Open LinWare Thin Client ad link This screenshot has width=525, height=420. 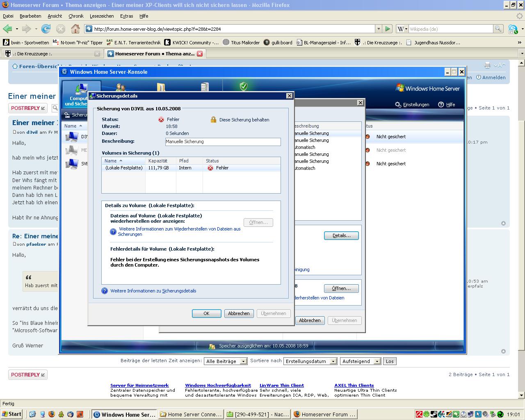pyautogui.click(x=282, y=385)
